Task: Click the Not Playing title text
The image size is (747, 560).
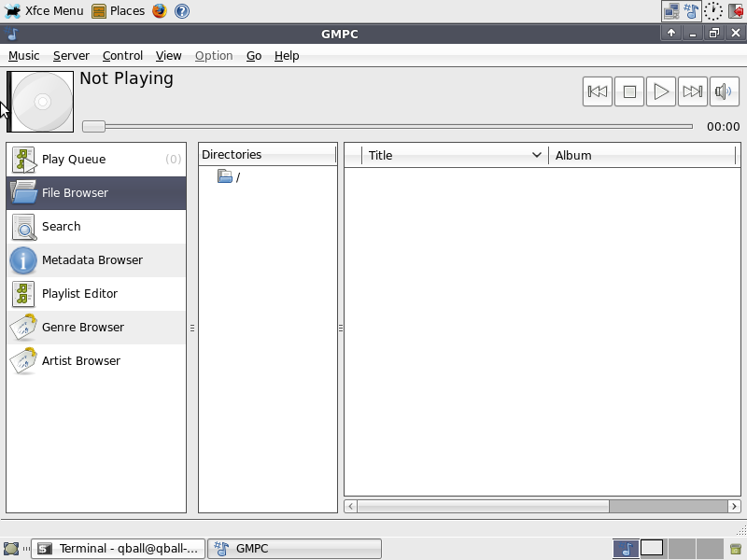Action: pos(126,78)
